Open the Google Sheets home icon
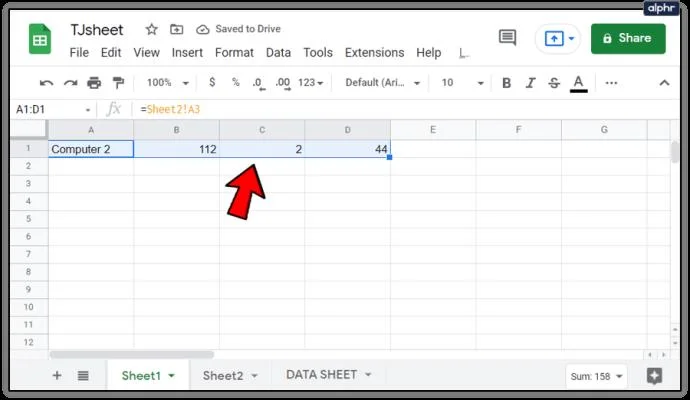Viewport: 690px width, 400px height. coord(40,40)
